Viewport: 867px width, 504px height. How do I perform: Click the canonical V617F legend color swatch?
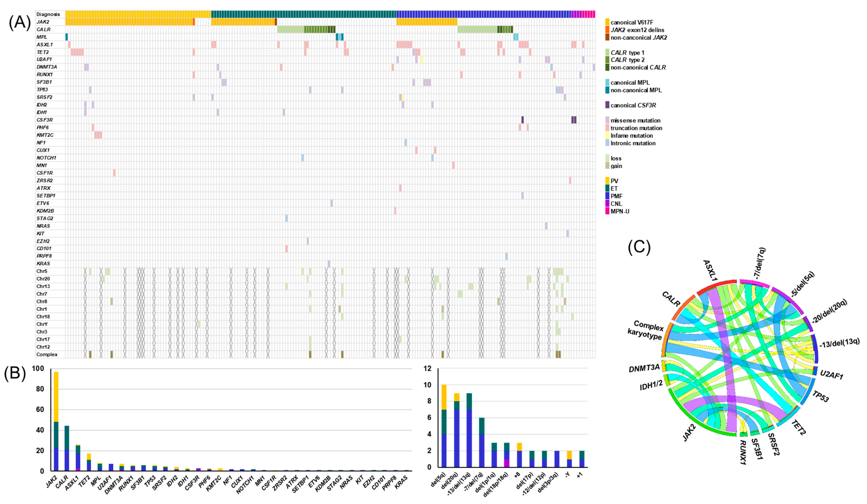coord(607,22)
